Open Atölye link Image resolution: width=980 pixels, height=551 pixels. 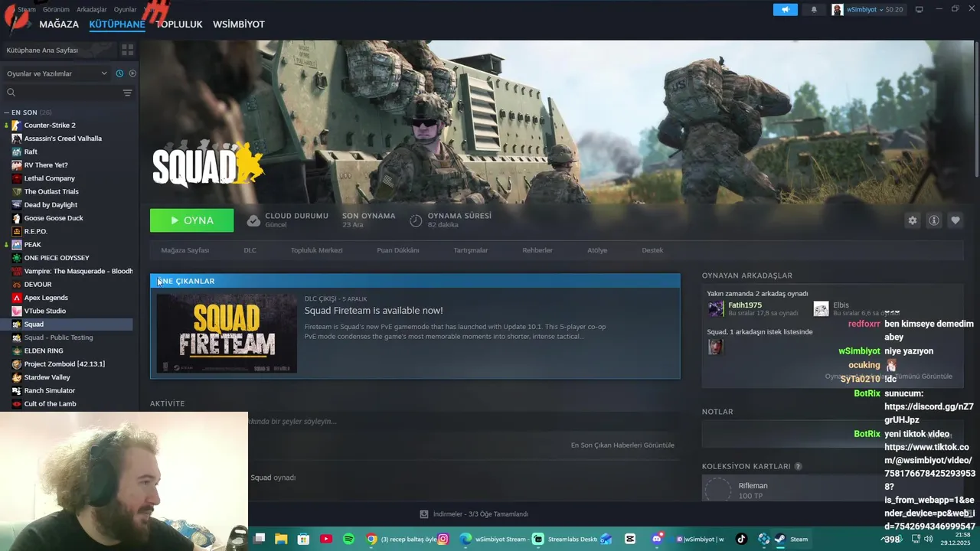point(597,250)
